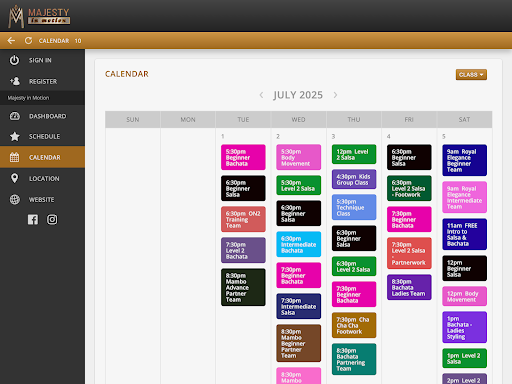512x384 pixels.
Task: Open 9am Royal Elegance Beginner Team
Action: pos(465,160)
